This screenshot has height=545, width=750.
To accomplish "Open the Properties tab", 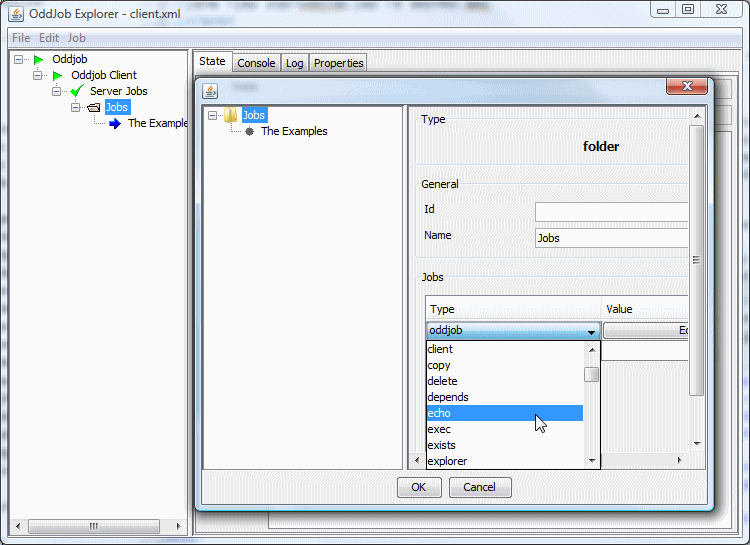I will 339,63.
